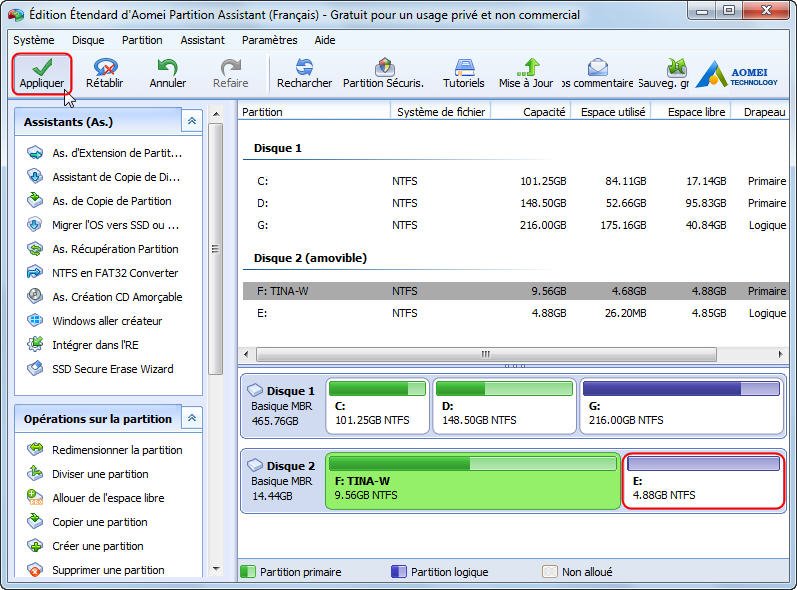Open NTFS en FAT32 Converter

click(102, 273)
